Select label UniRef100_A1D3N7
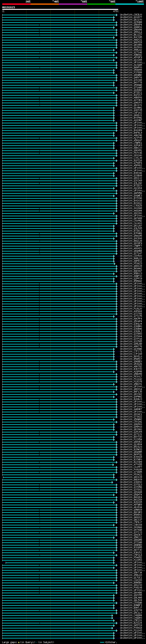The image size is (146, 644). pos(131,120)
